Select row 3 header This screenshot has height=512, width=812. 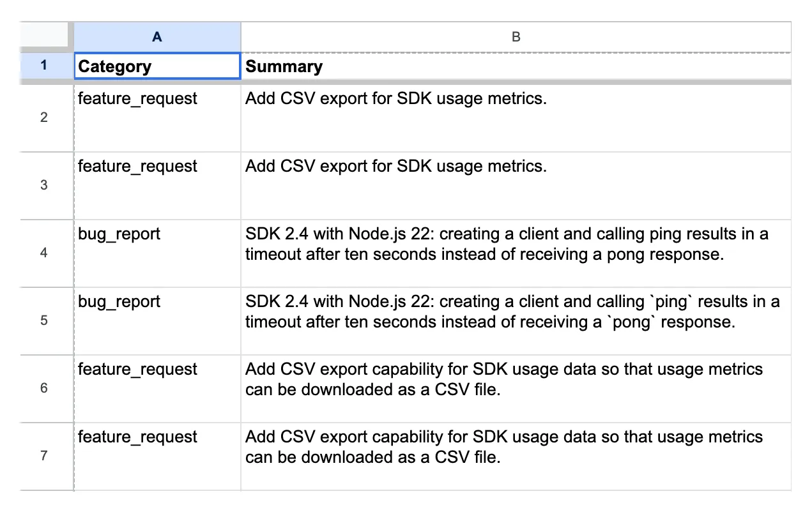[44, 185]
